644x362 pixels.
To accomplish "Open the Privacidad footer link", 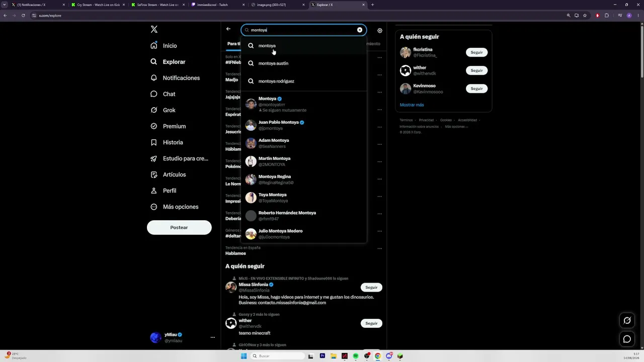I will click(426, 120).
